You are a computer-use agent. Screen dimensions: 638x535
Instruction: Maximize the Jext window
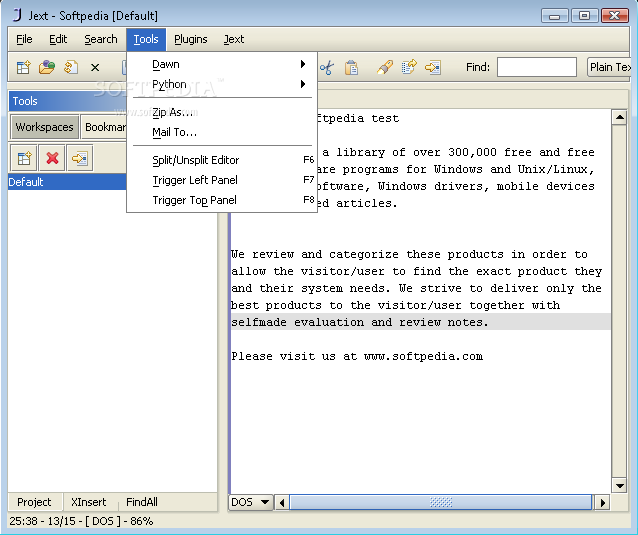tap(584, 16)
